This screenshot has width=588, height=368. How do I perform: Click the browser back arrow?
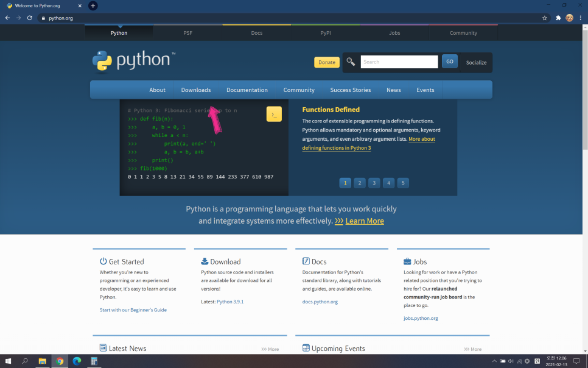point(7,18)
